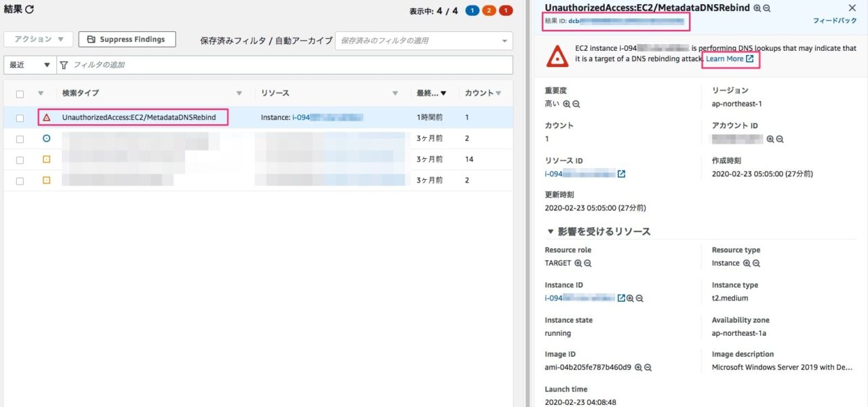Viewport: 868px width, 407px height.
Task: Click the zoom-in filter icon beside 重要度
Action: pyautogui.click(x=566, y=104)
